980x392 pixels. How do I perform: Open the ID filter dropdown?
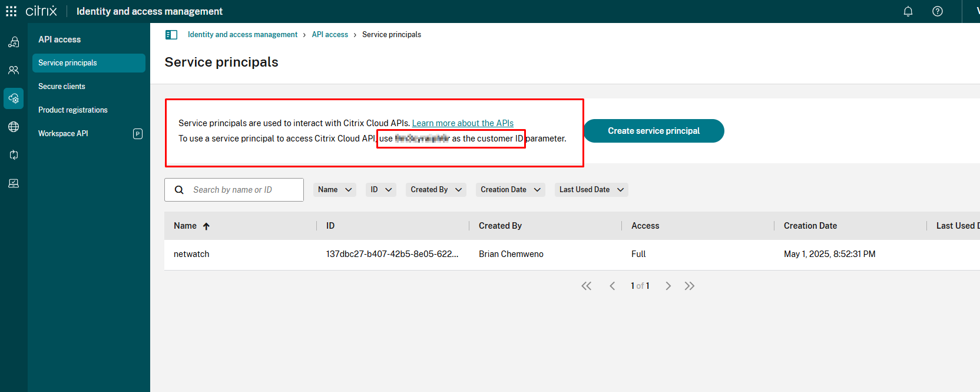[381, 190]
